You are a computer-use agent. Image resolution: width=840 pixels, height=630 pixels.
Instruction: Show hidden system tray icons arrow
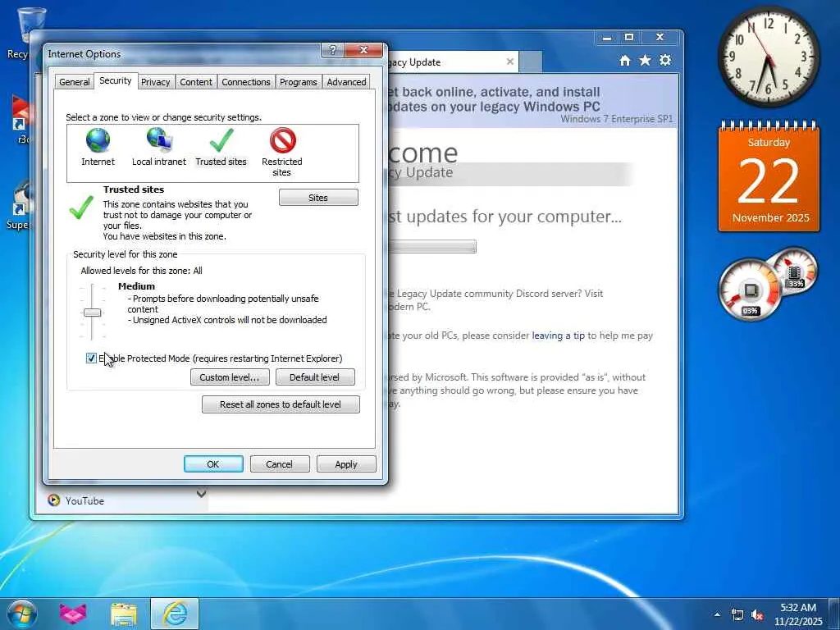717,614
